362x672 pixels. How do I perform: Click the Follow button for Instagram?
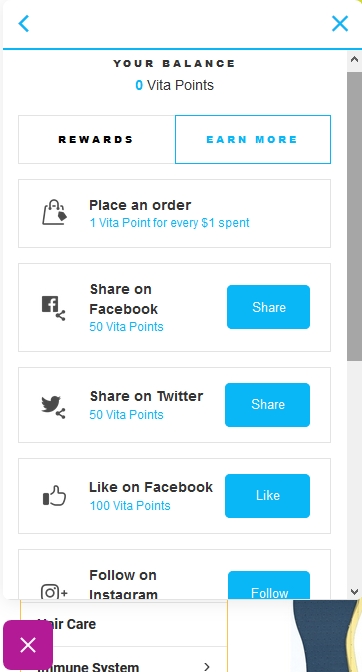tap(269, 586)
